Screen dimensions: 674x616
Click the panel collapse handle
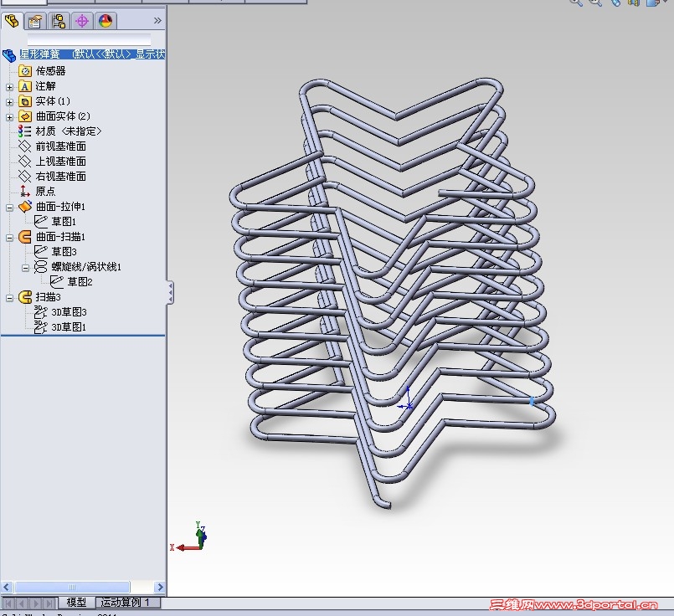170,293
